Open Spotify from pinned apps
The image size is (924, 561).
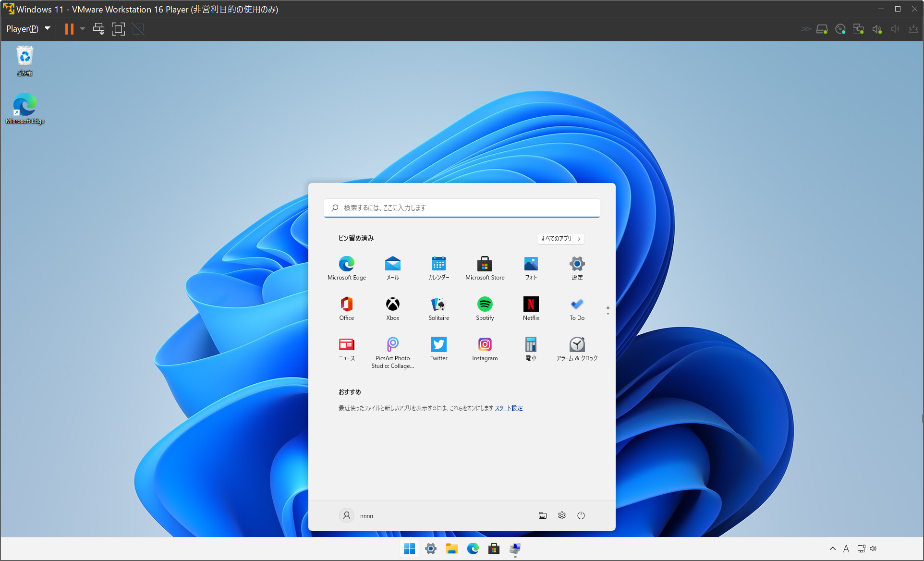[x=485, y=308]
